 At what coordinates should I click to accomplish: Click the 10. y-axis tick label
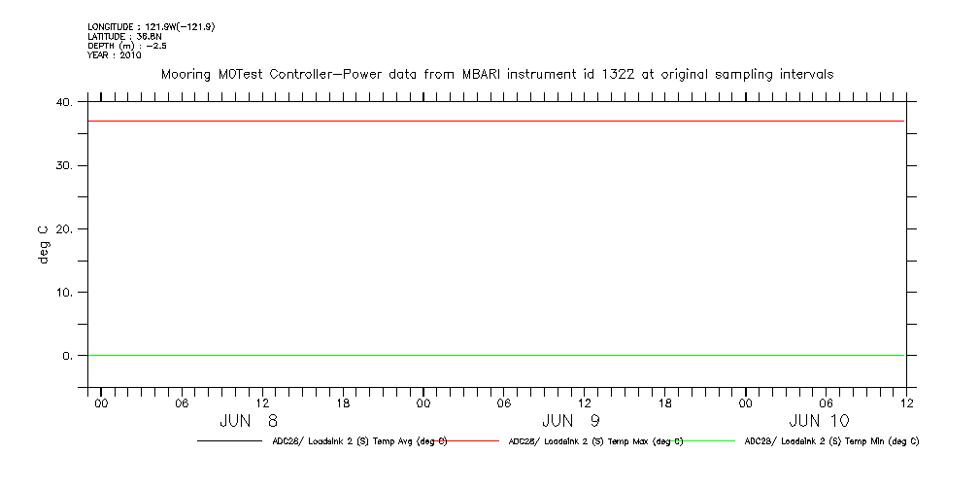65,293
